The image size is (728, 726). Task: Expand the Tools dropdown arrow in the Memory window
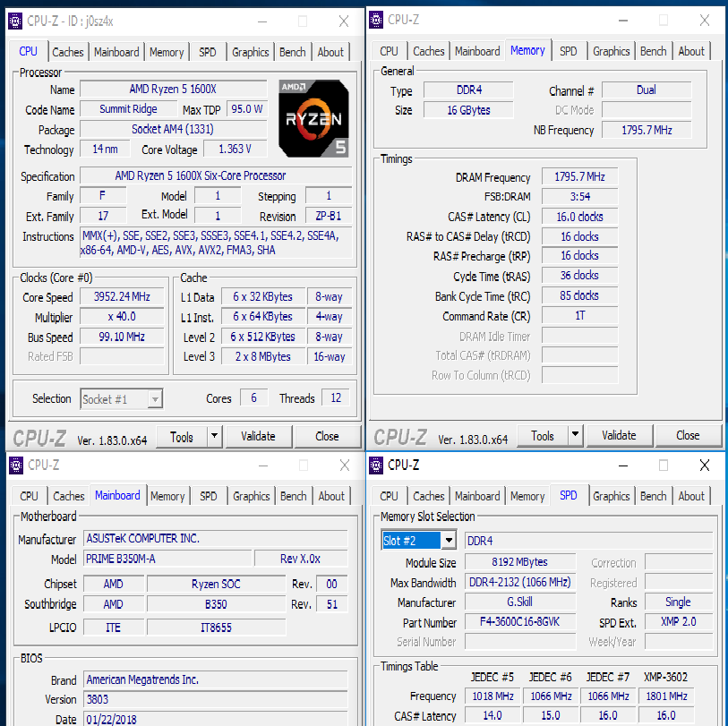[575, 435]
